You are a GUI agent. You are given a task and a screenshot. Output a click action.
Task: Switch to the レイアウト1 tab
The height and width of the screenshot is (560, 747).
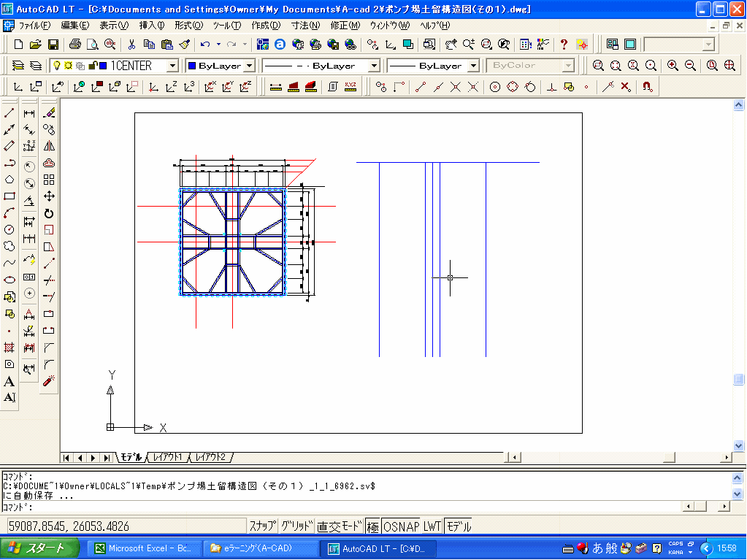[167, 457]
